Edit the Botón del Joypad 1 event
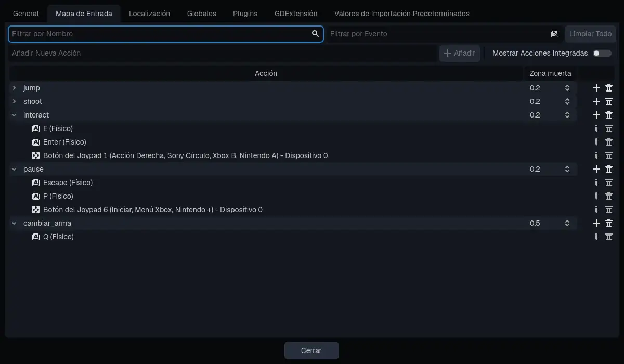The width and height of the screenshot is (624, 364). [596, 155]
